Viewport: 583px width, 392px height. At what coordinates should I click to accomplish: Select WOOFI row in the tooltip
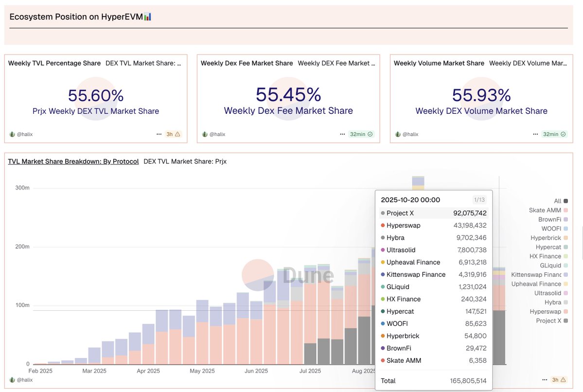click(x=434, y=323)
